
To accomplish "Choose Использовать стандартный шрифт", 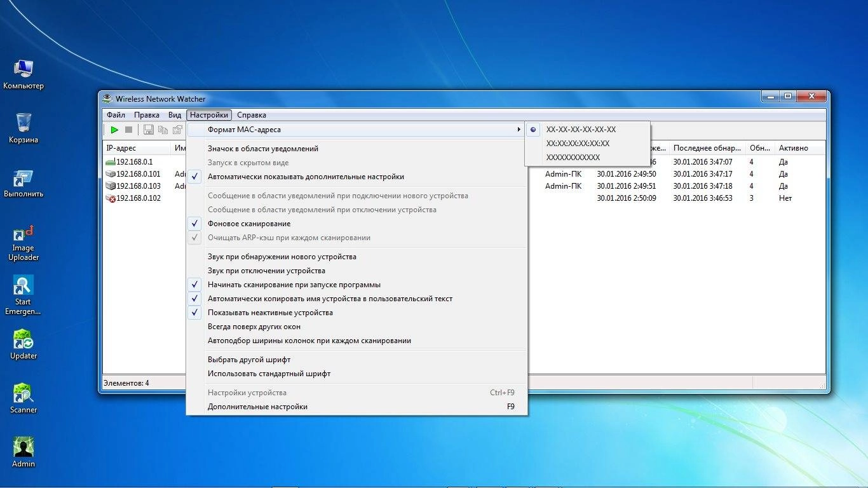I will pos(356,374).
